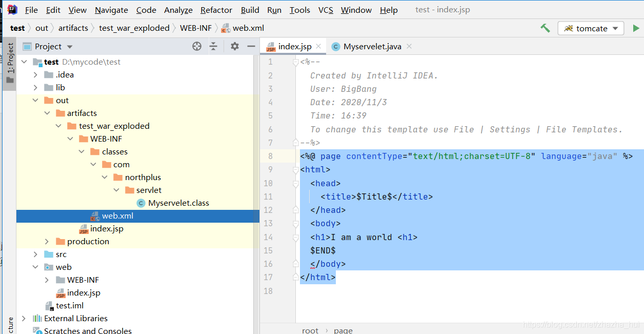Open the Tools menu
This screenshot has width=644, height=334.
tap(300, 10)
